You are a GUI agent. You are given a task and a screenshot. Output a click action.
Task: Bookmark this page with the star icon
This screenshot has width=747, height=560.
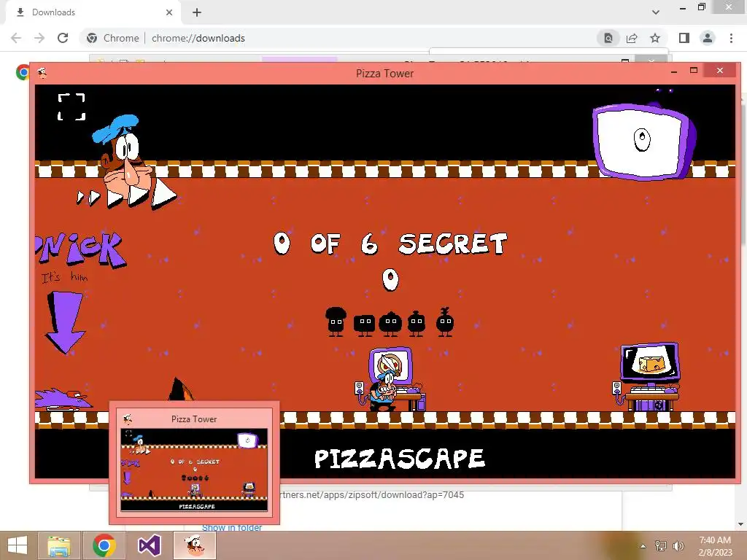pyautogui.click(x=655, y=38)
